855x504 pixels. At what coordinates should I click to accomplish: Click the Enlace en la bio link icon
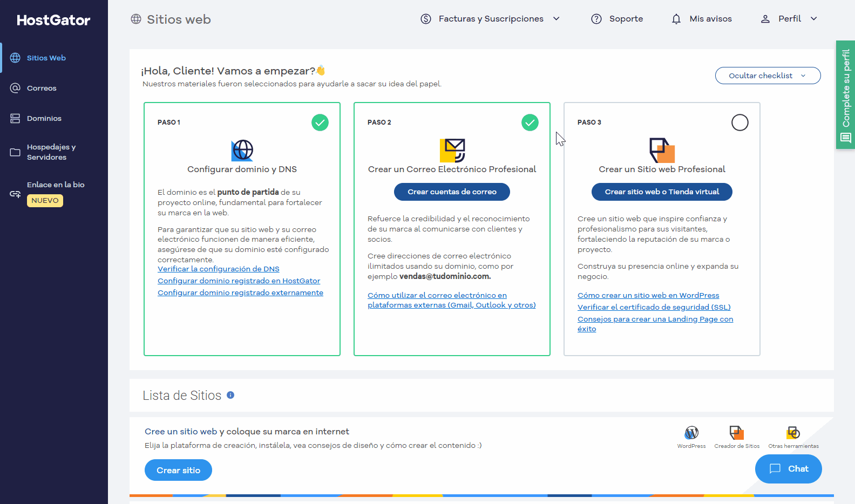pos(15,194)
